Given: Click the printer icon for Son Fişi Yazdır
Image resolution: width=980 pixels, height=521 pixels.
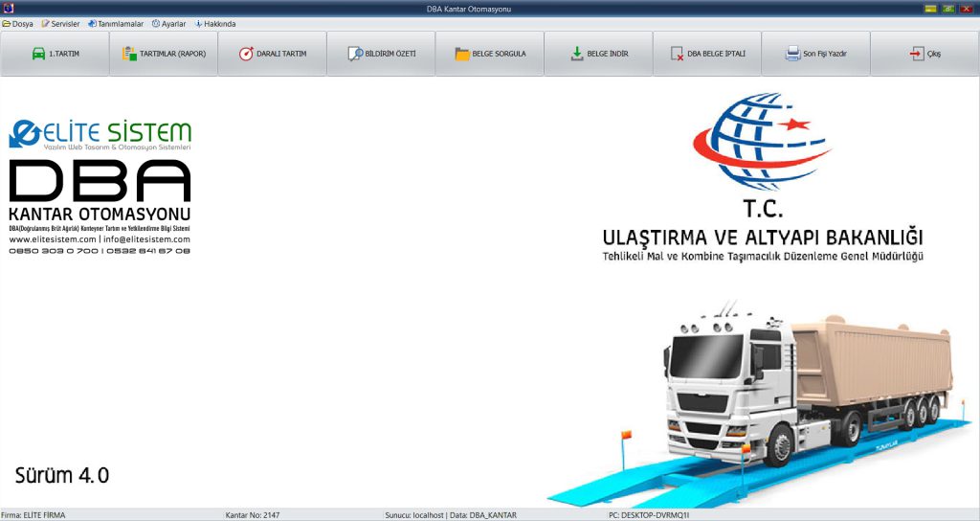Looking at the screenshot, I should coord(792,54).
